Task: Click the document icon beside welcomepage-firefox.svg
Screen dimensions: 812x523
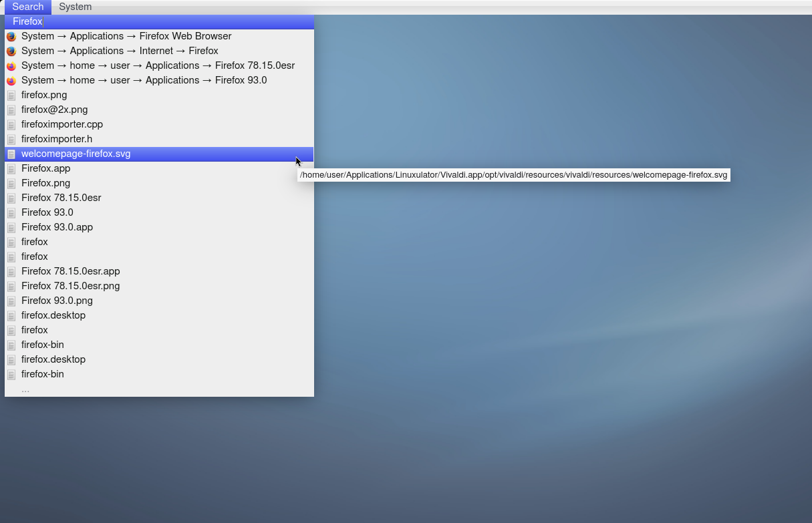Action: tap(11, 154)
